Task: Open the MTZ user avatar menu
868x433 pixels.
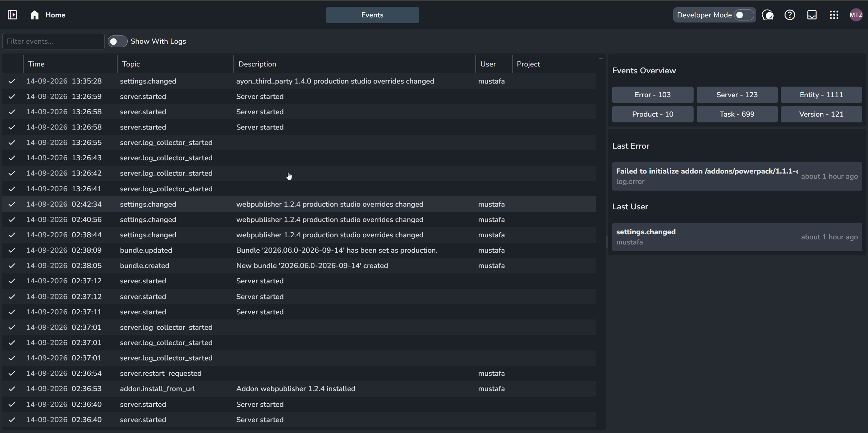Action: [856, 15]
